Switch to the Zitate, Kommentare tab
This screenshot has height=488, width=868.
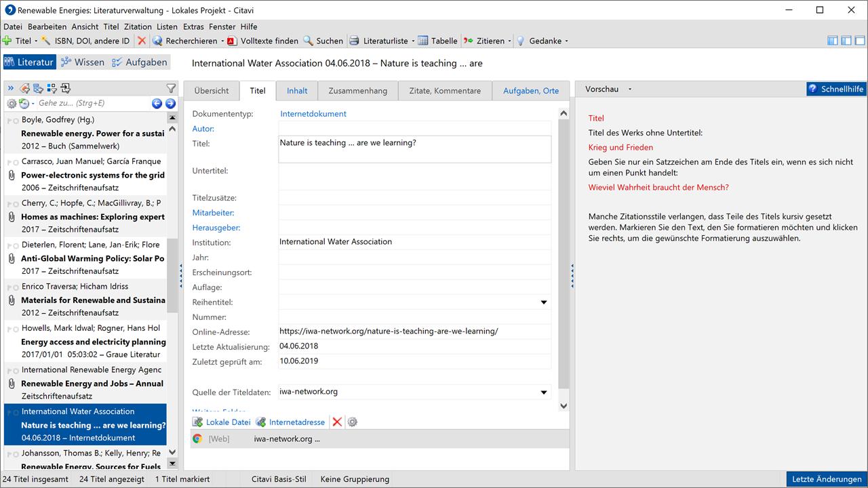pos(445,91)
